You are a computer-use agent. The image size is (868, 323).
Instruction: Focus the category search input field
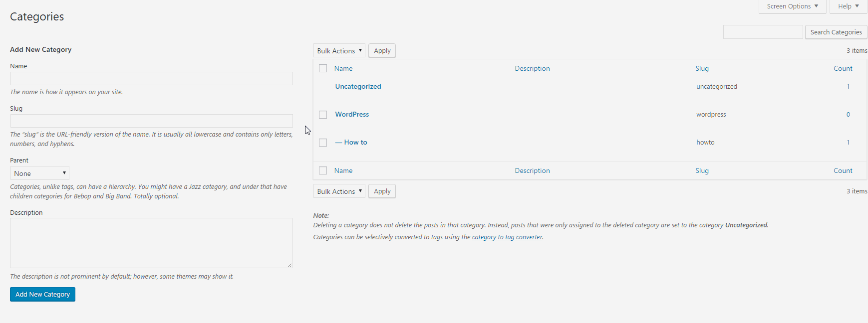point(763,32)
